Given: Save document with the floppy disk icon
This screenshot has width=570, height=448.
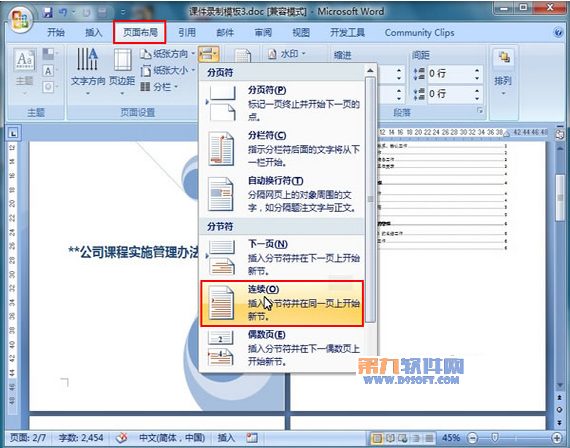Looking at the screenshot, I should (x=48, y=12).
